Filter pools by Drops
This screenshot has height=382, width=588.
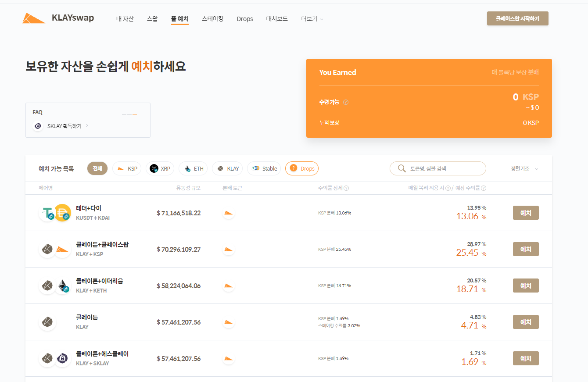[302, 168]
